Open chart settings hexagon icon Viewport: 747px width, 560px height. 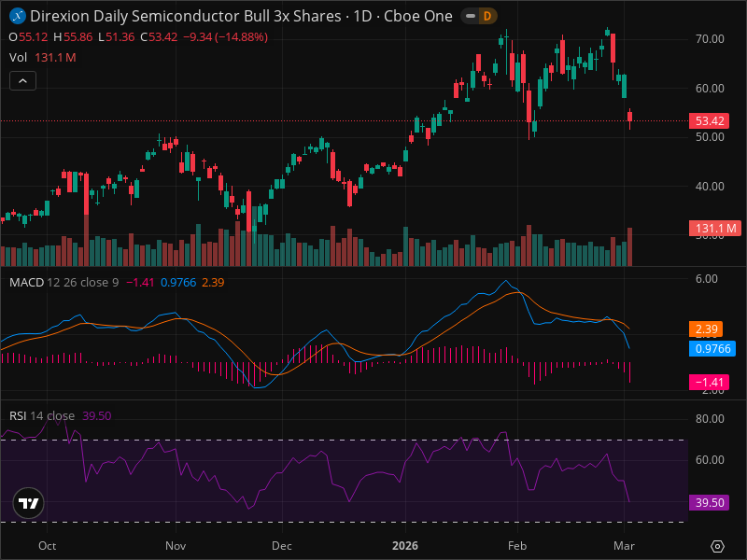[717, 546]
